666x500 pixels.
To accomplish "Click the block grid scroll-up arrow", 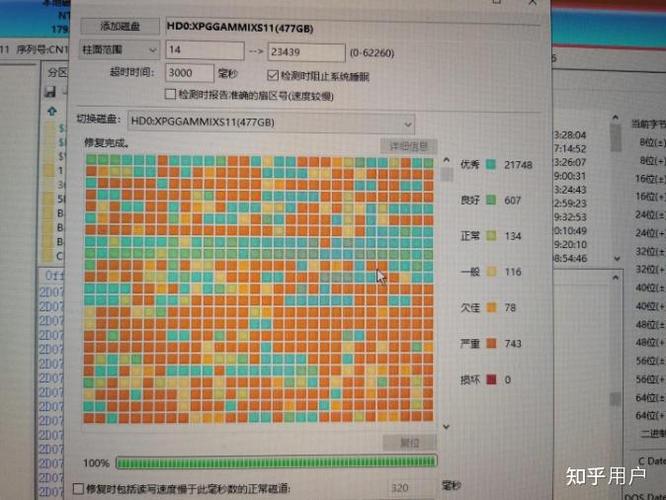I will [x=446, y=160].
